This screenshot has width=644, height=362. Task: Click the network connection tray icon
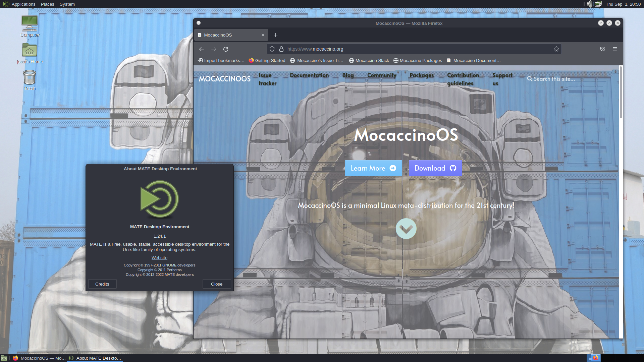click(598, 4)
